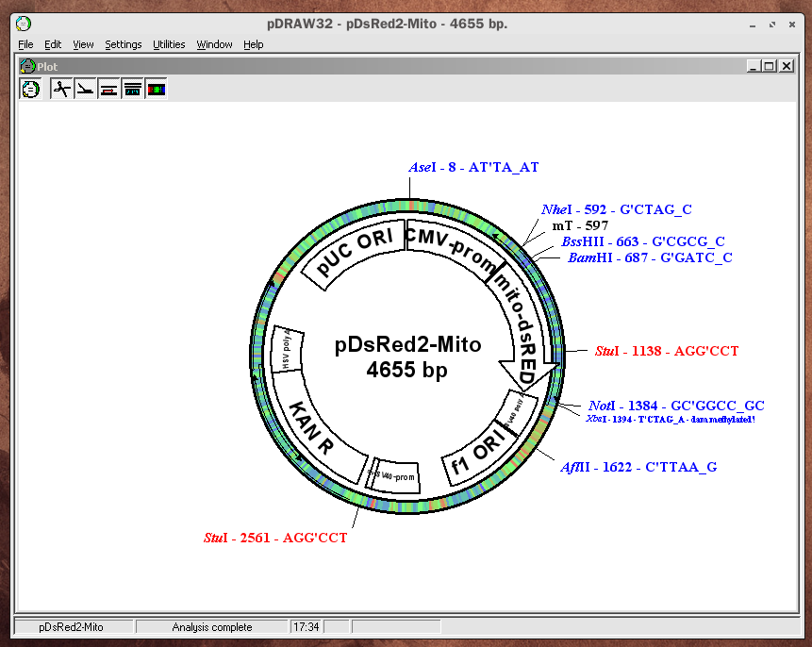Open the Settings menu

(x=123, y=43)
